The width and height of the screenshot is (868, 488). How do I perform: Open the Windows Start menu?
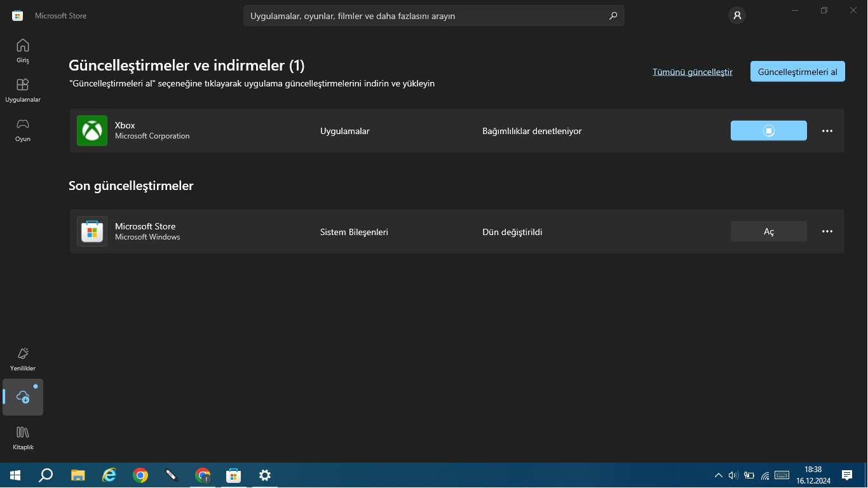(15, 475)
